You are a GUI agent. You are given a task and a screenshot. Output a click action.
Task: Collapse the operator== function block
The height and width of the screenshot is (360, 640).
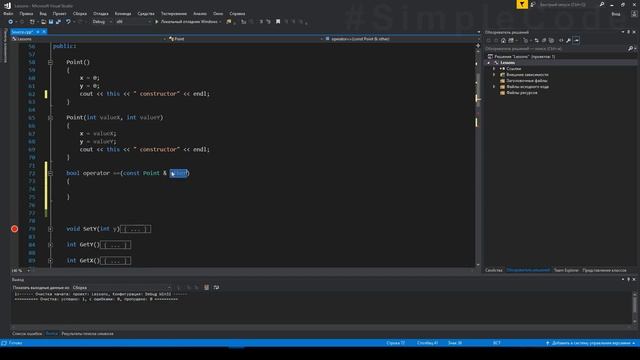pyautogui.click(x=50, y=173)
